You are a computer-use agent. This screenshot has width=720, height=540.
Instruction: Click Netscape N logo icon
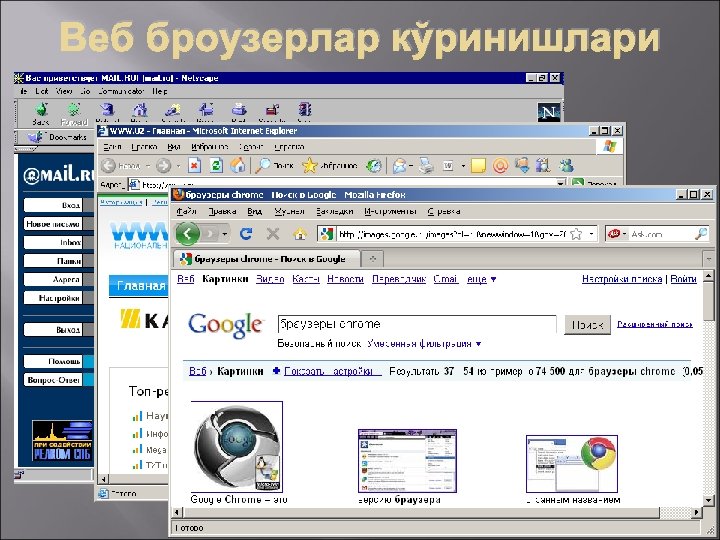[x=549, y=112]
